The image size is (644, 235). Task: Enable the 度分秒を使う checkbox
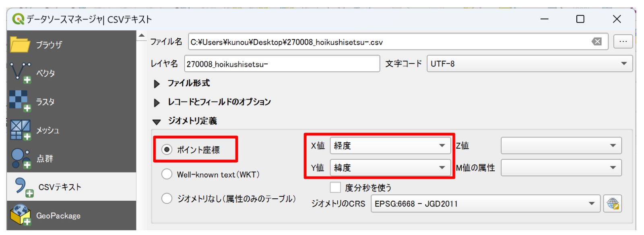[x=335, y=187]
